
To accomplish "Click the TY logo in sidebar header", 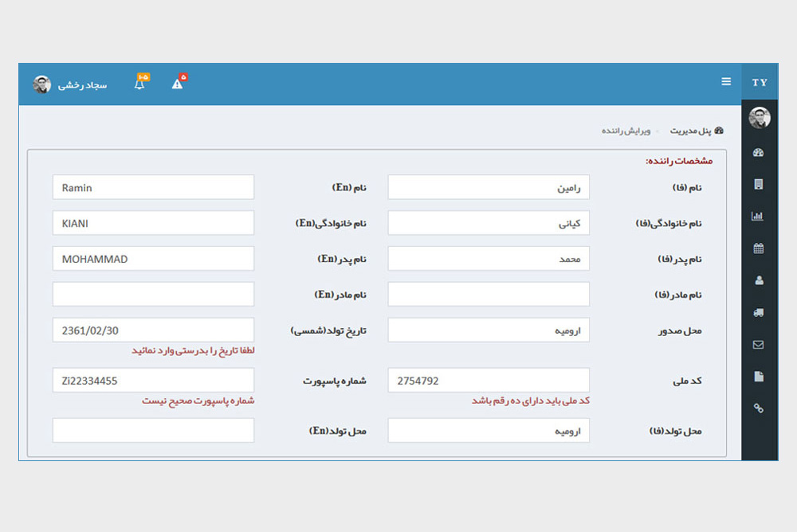I will 760,82.
